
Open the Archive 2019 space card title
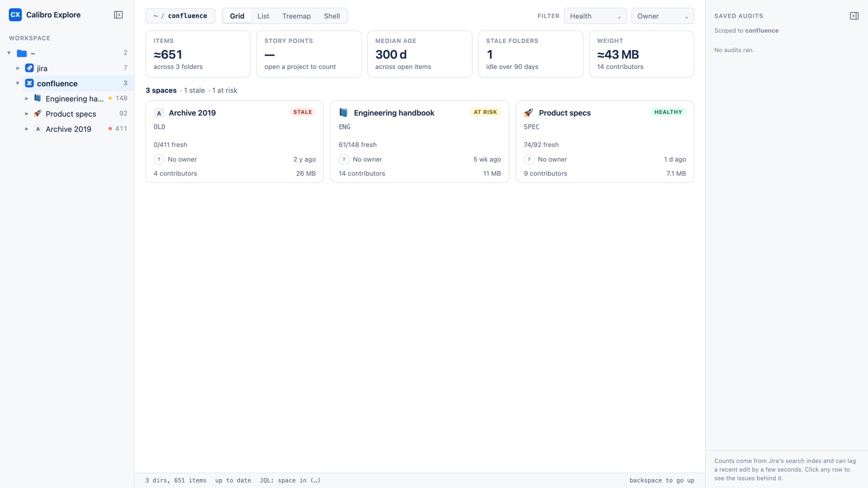192,113
